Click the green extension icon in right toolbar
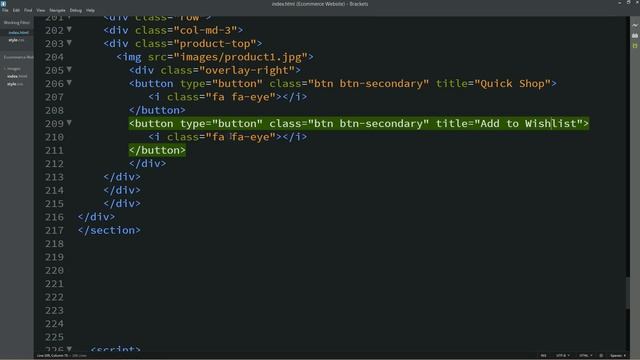 635,46
